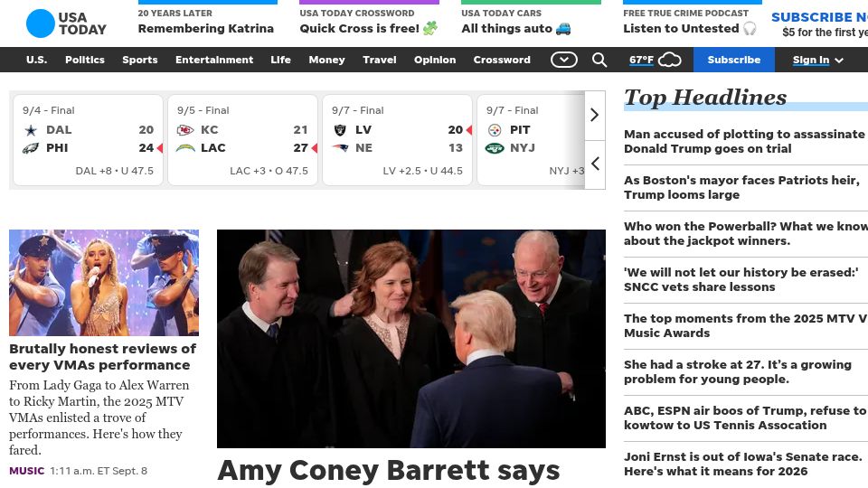This screenshot has width=868, height=488.
Task: Open the Amy Coney Barrett says headline
Action: click(x=389, y=471)
